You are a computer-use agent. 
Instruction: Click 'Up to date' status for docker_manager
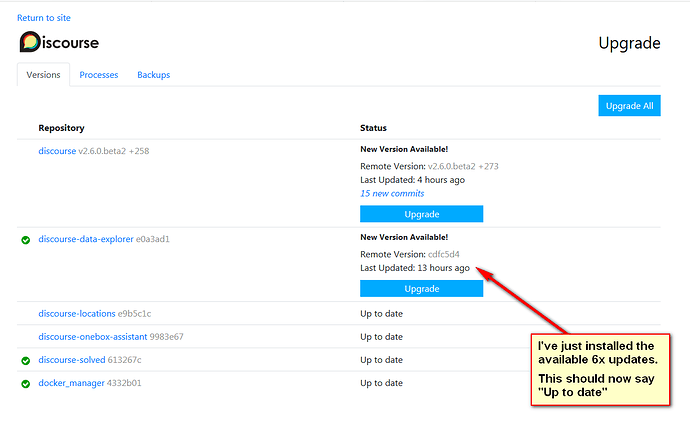[382, 383]
